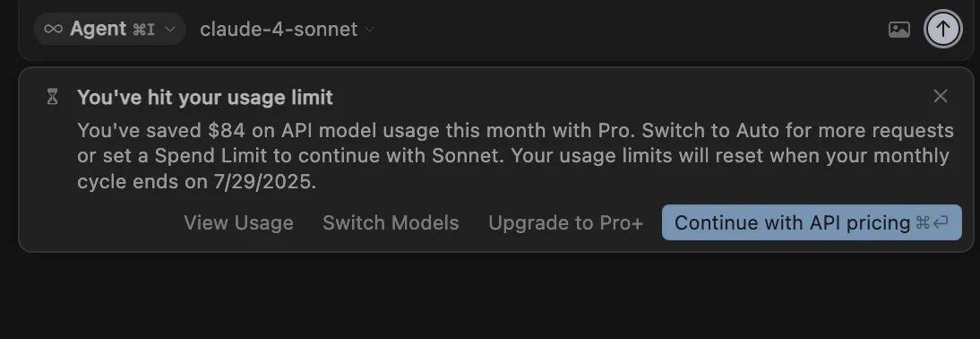Send the message with the up-arrow button

point(942,29)
